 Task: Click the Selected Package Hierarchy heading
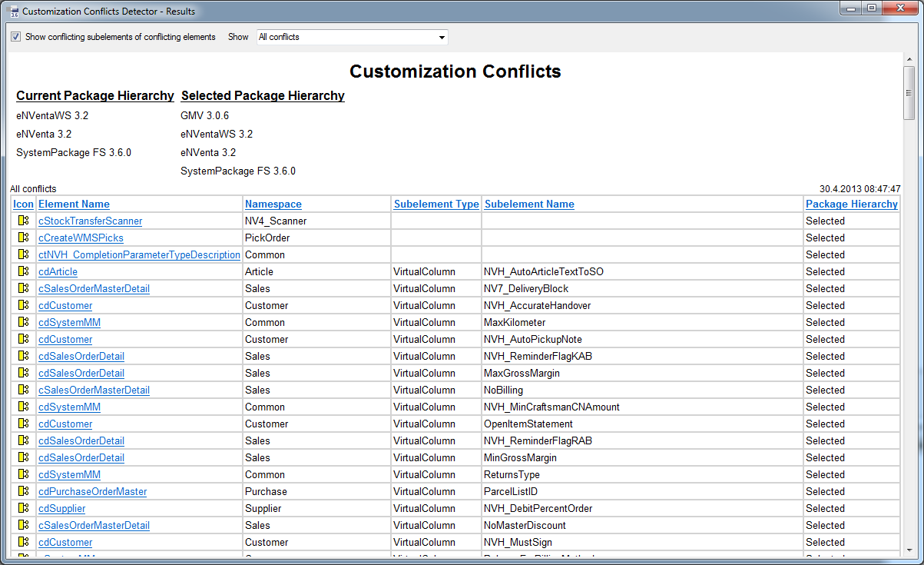263,96
